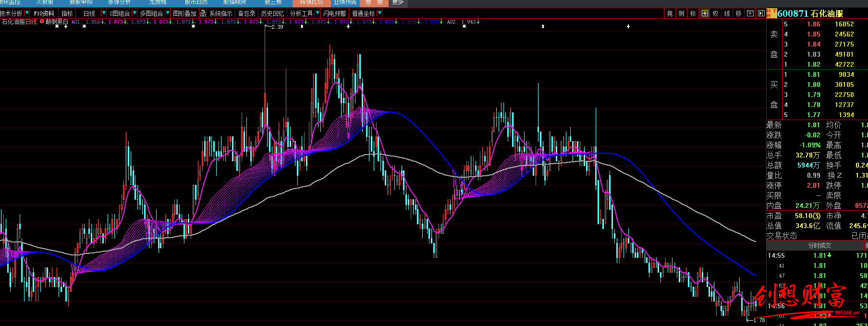Open the 股市日历 top tab

point(196,2)
